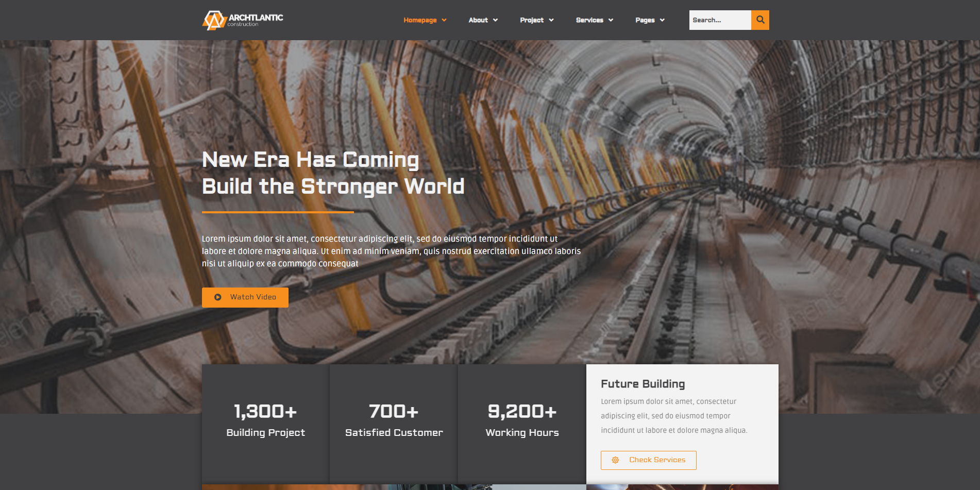
Task: Expand the Services dropdown arrow
Action: click(x=611, y=20)
